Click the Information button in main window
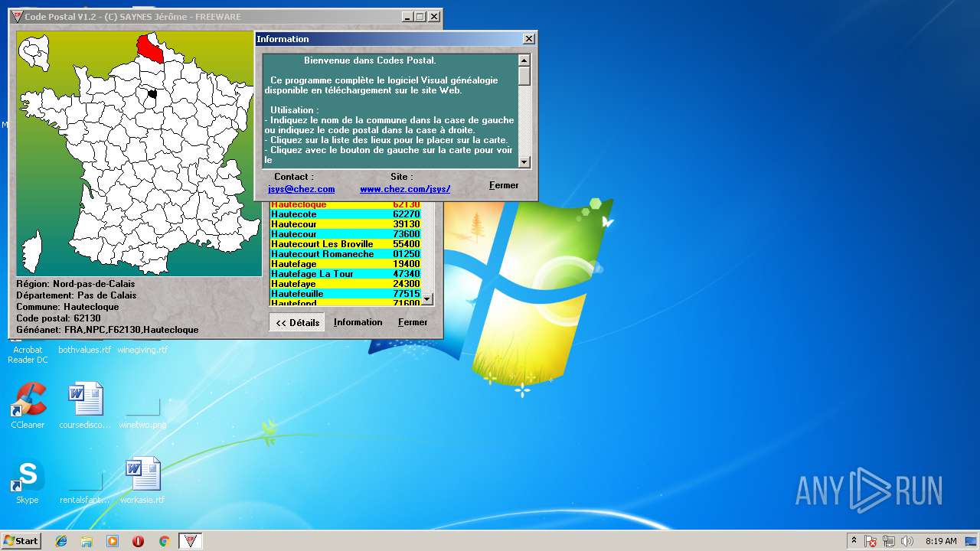 pos(358,322)
